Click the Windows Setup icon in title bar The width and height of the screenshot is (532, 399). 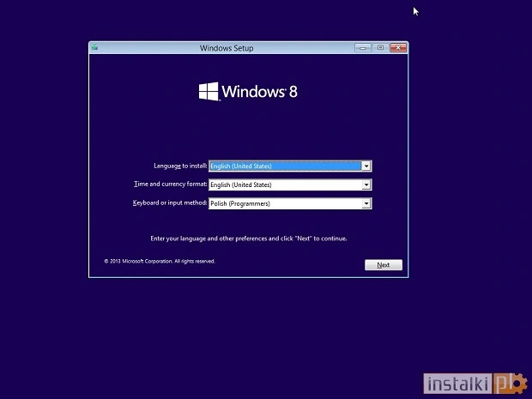tap(94, 47)
